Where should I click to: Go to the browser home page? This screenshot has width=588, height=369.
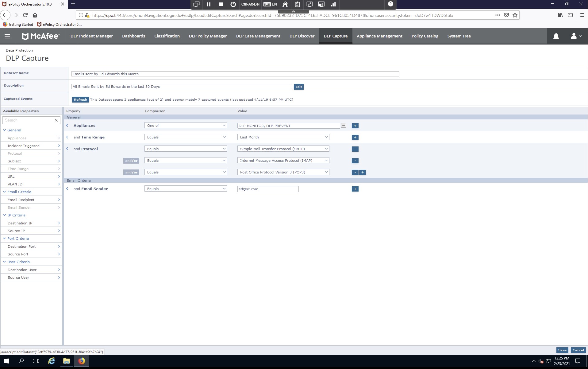[x=35, y=15]
